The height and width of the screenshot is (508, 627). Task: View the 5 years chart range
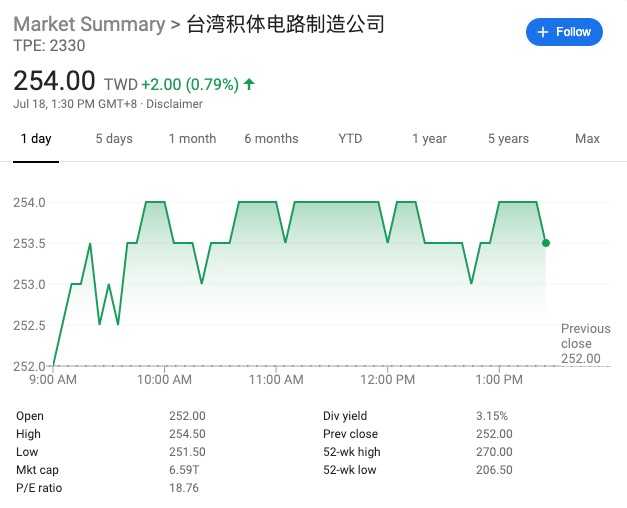pos(508,139)
